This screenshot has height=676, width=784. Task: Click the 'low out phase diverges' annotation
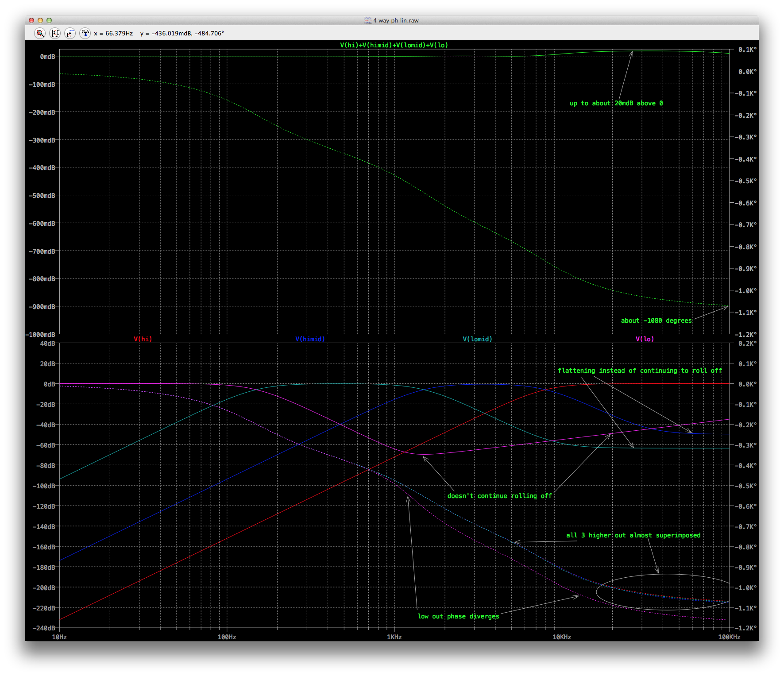(458, 616)
